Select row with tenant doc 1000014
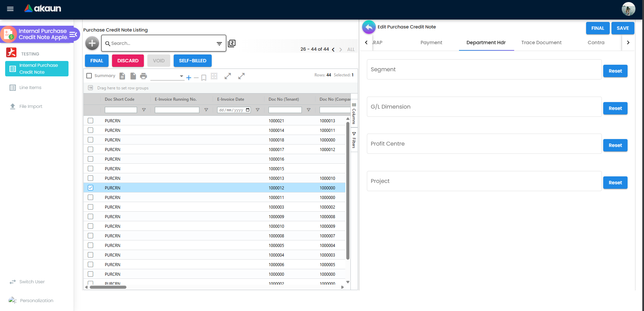This screenshot has width=644, height=311. (x=90, y=130)
